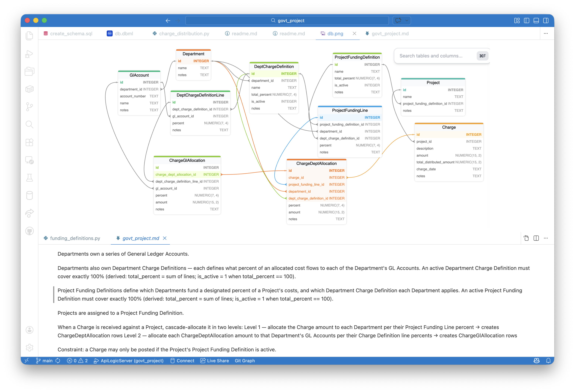Toggle the primary side bar layout button
Screen dimensions: 575x392
coord(526,21)
